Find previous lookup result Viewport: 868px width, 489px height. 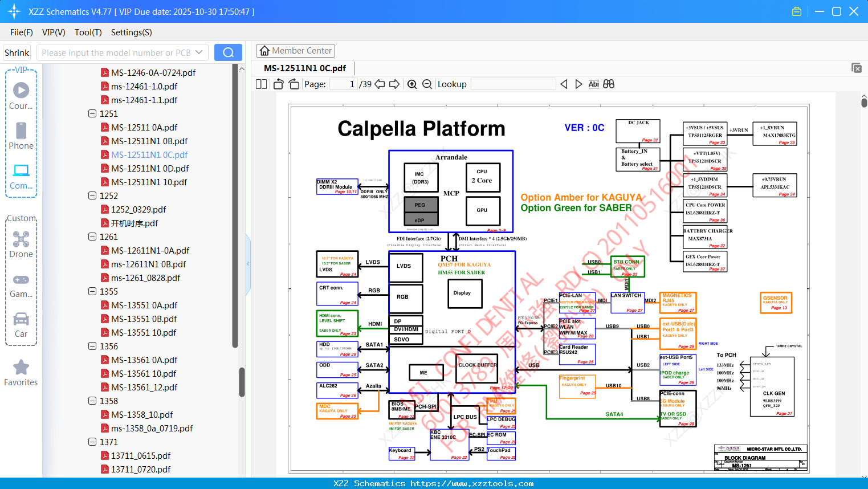[x=564, y=84]
